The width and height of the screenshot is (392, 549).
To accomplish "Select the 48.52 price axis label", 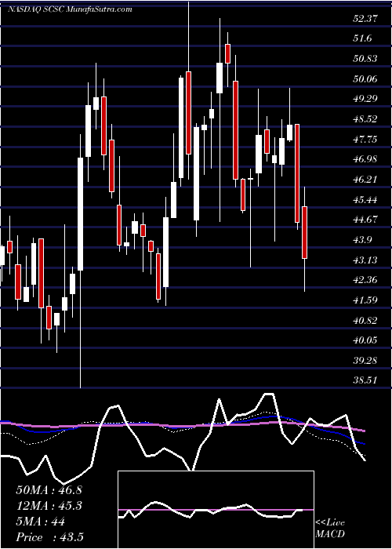I will 365,119.
